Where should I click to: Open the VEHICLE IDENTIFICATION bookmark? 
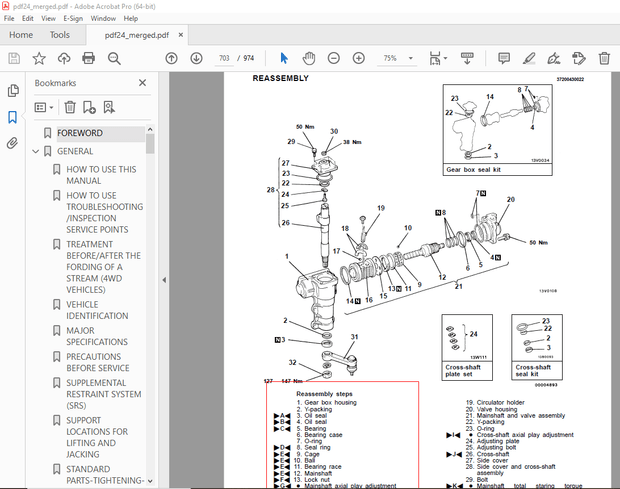96,310
